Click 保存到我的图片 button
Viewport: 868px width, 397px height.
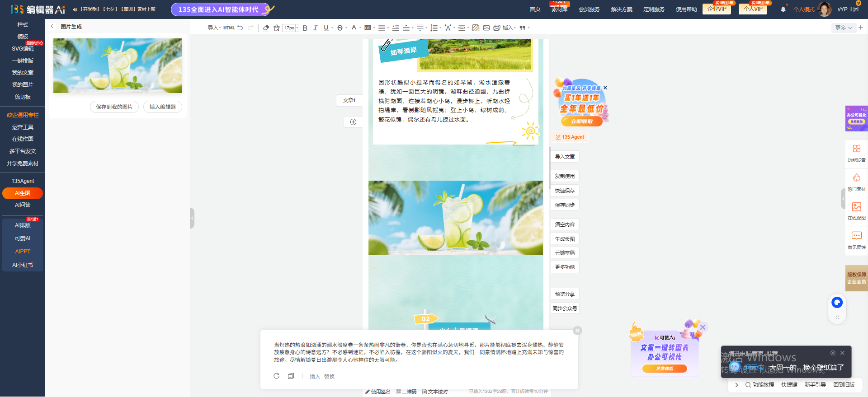[114, 107]
